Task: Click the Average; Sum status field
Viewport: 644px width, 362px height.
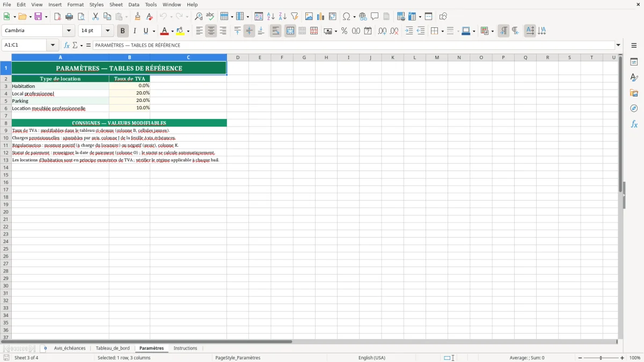Action: [527, 358]
